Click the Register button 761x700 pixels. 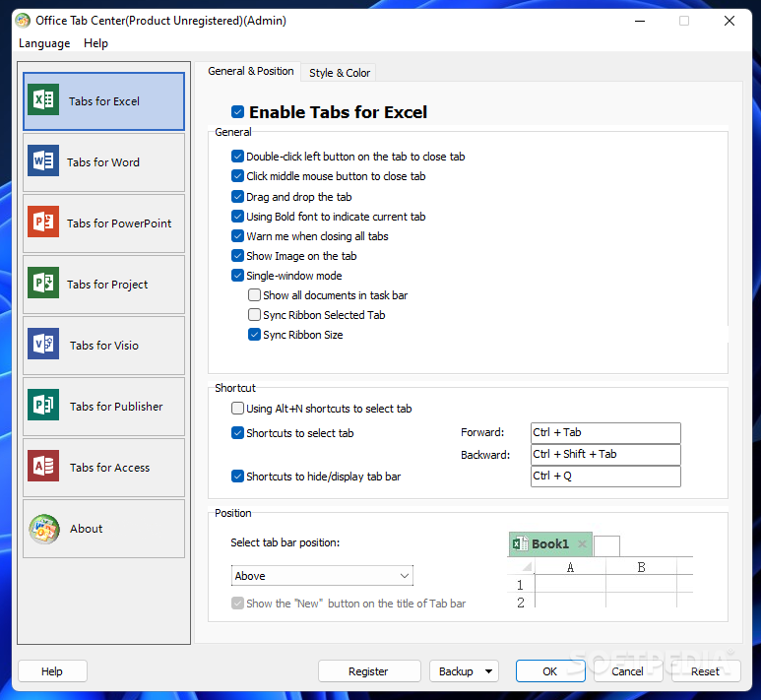tap(369, 671)
